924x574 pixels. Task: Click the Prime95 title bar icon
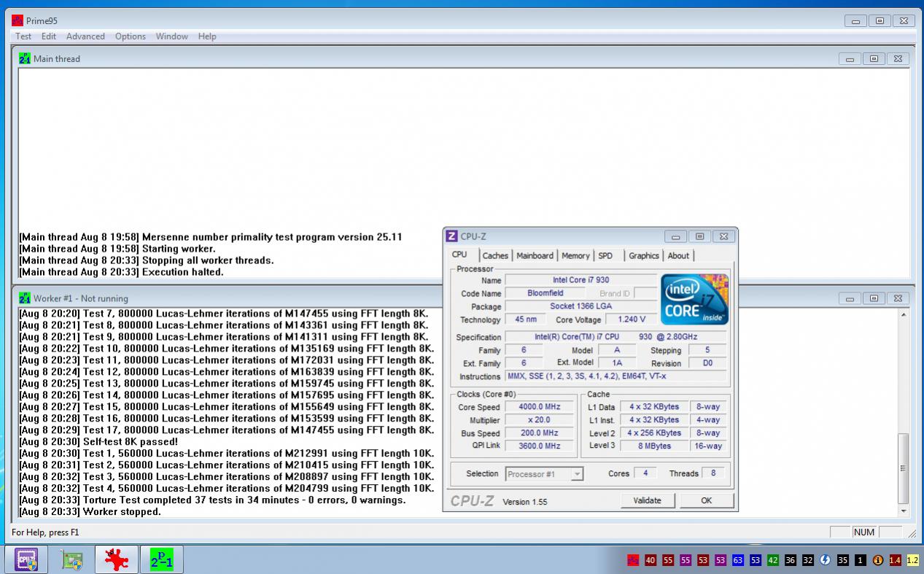pyautogui.click(x=18, y=20)
